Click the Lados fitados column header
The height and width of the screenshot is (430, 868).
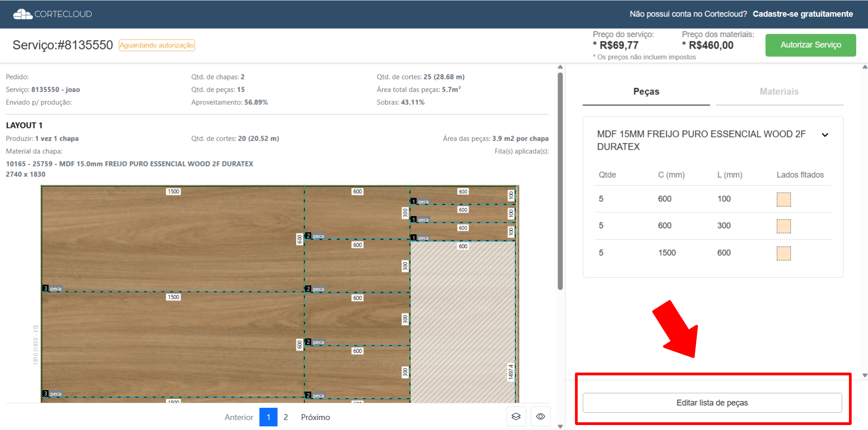click(x=800, y=175)
